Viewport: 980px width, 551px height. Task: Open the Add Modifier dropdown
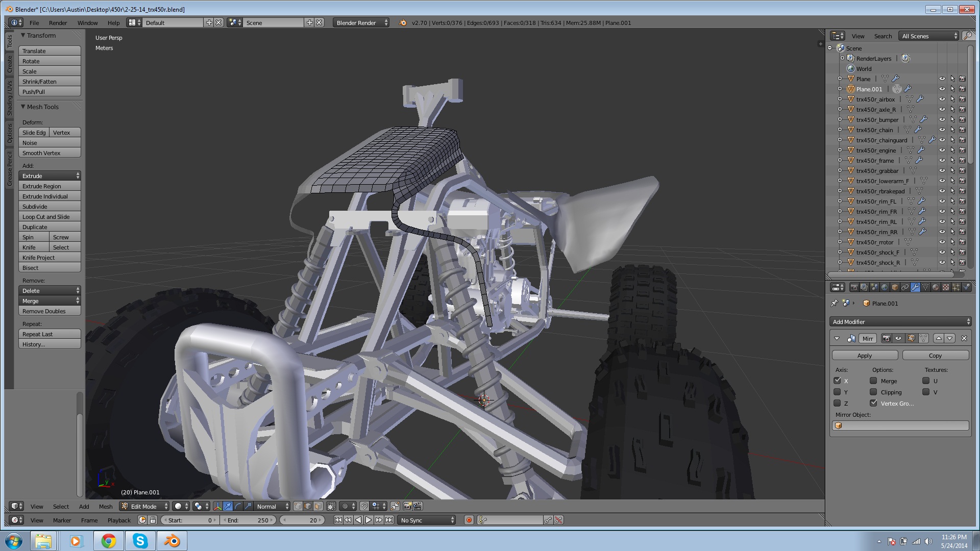(x=900, y=321)
